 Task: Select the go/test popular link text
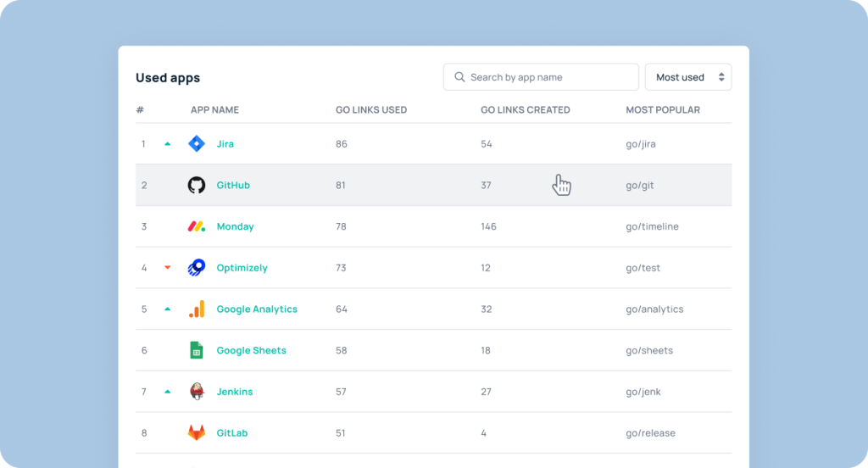(643, 268)
